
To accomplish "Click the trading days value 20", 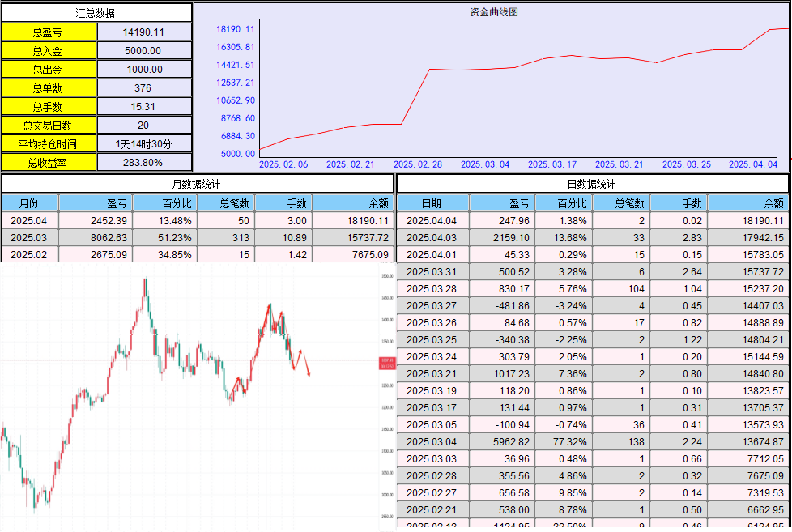I will pyautogui.click(x=144, y=126).
